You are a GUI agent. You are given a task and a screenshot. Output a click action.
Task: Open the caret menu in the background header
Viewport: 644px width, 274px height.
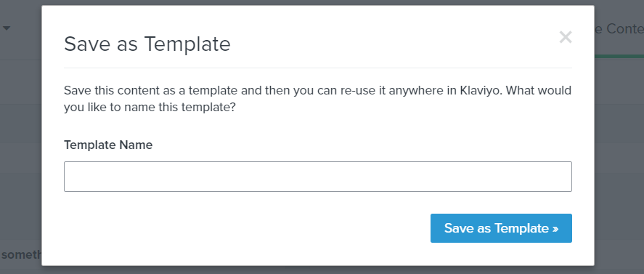coord(7,28)
